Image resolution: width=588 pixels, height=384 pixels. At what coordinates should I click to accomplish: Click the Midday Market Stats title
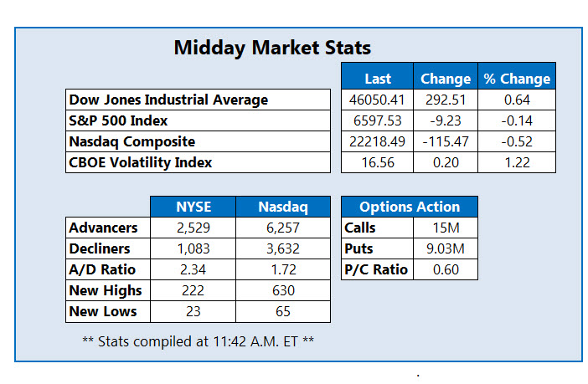pyautogui.click(x=272, y=48)
